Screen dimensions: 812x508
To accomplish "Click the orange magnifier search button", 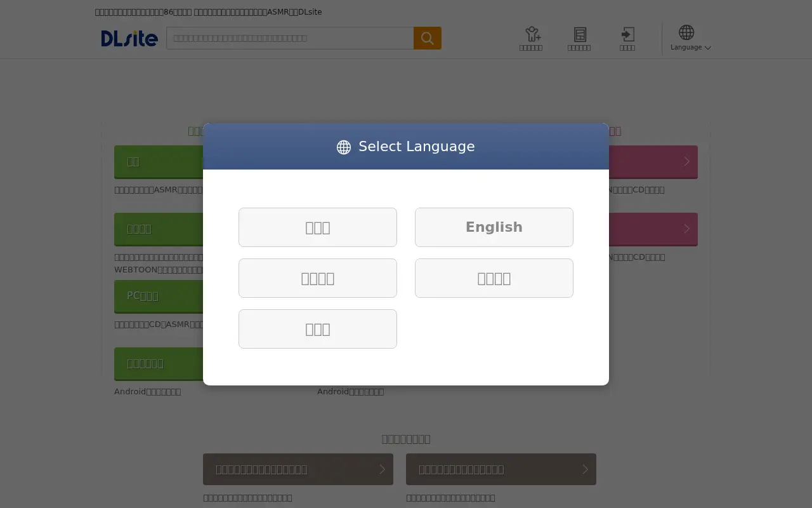I will click(428, 38).
